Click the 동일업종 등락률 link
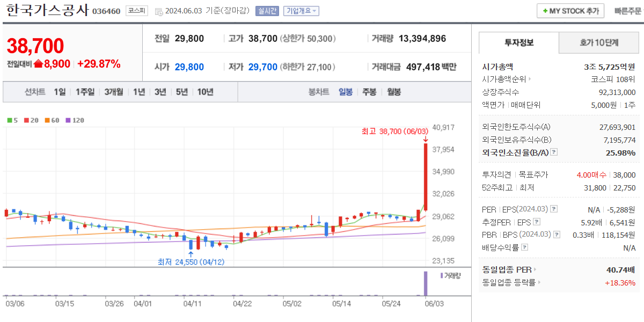644x322 pixels. [x=509, y=282]
